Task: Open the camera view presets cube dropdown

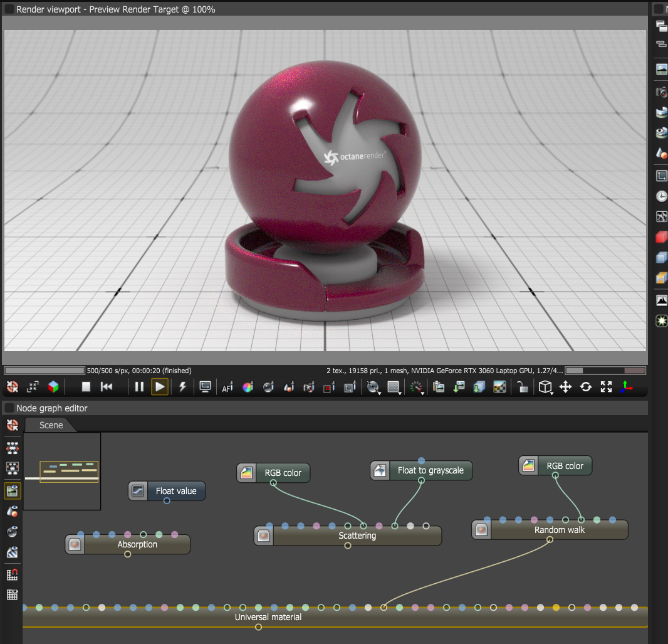Action: click(545, 387)
